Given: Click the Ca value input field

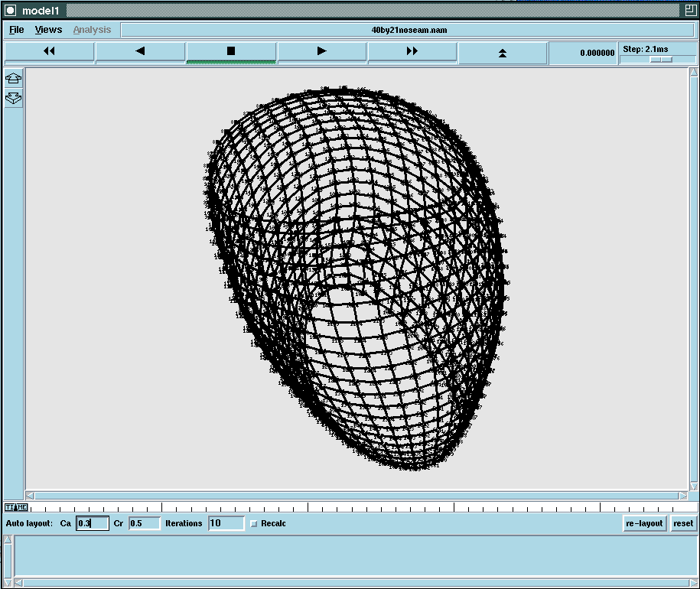Looking at the screenshot, I should tap(92, 524).
